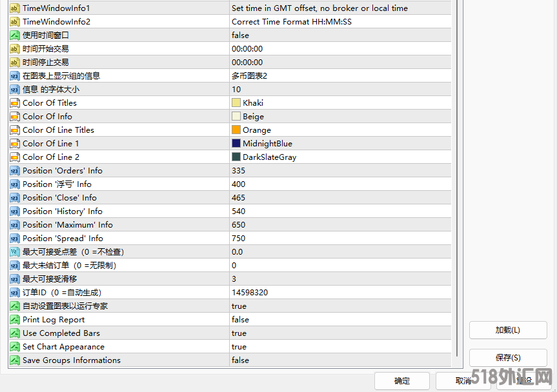Open the Color Of Line Titles Orange dropdown
This screenshot has width=557, height=392.
point(339,130)
